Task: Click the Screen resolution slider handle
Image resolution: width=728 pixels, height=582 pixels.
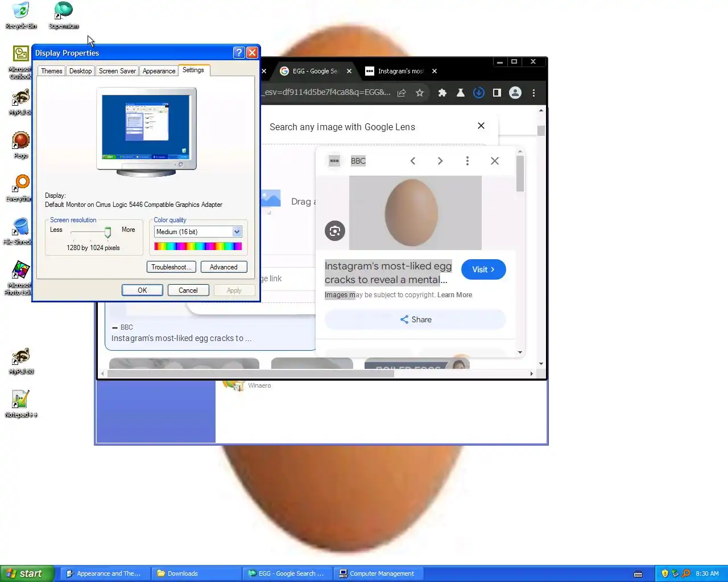Action: (107, 232)
